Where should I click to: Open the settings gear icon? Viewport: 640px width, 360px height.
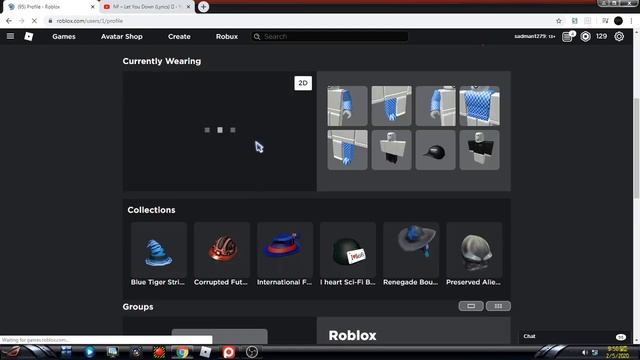(x=619, y=36)
